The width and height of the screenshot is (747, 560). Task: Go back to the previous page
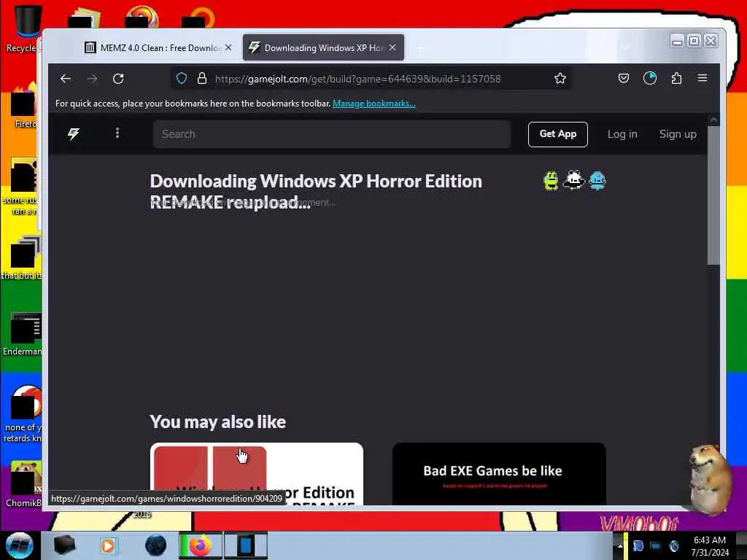click(66, 79)
